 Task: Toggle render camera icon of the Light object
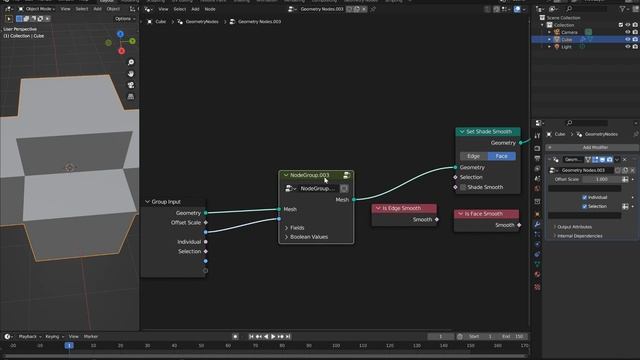point(635,47)
